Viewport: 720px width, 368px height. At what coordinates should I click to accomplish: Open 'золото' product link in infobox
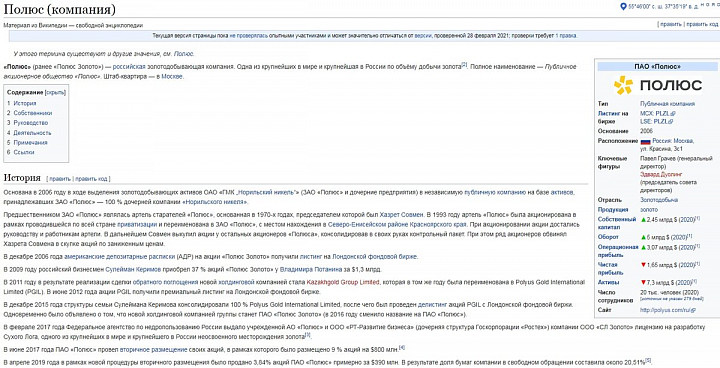coord(649,210)
